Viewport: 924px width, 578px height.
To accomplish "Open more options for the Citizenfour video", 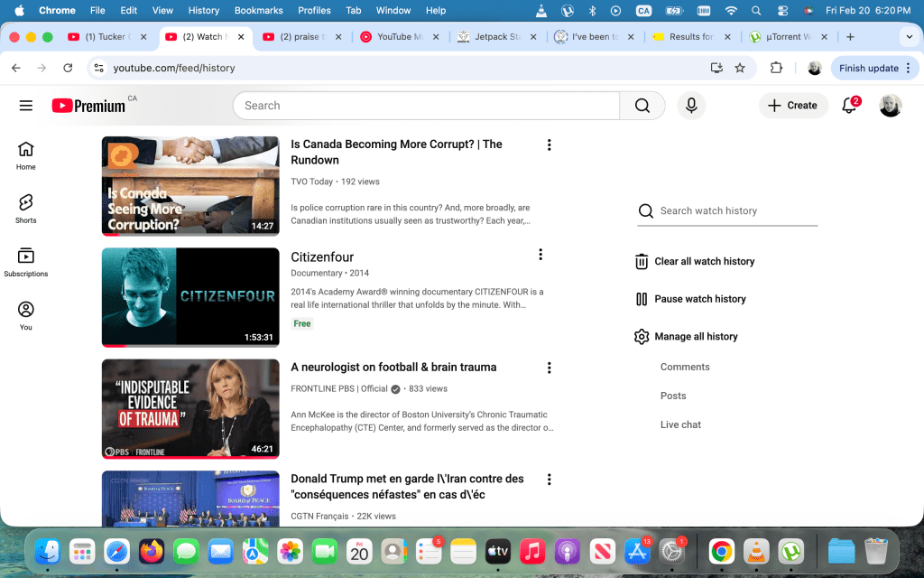I will (541, 255).
